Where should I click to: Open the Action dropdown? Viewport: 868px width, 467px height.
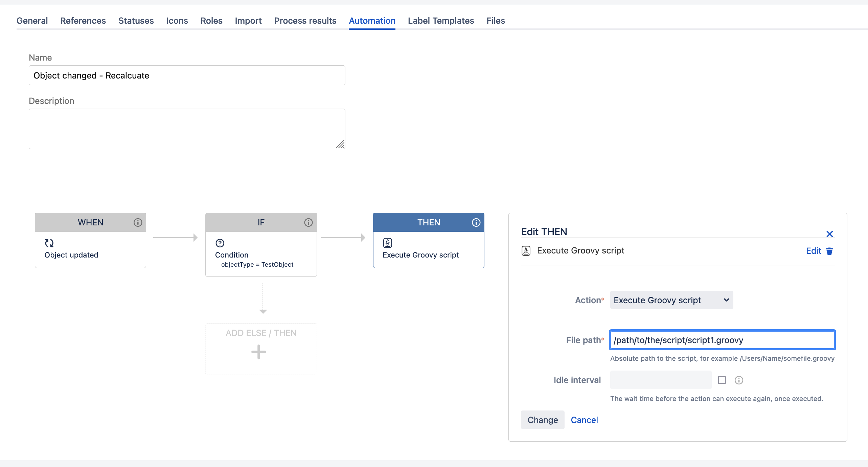pyautogui.click(x=671, y=300)
